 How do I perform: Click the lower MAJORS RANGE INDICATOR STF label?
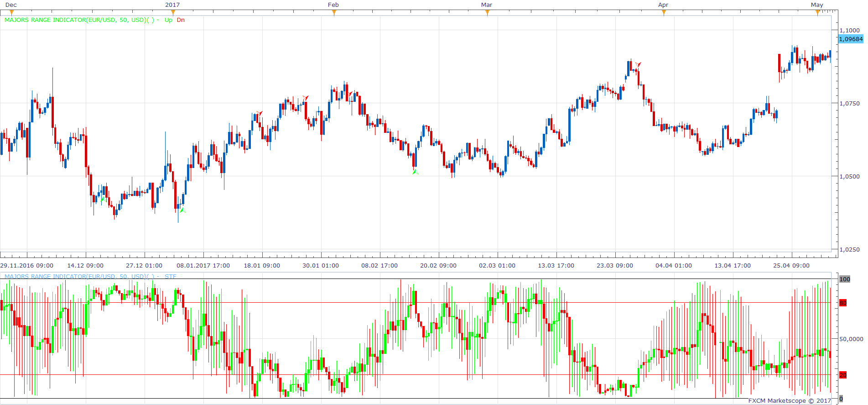coord(90,276)
